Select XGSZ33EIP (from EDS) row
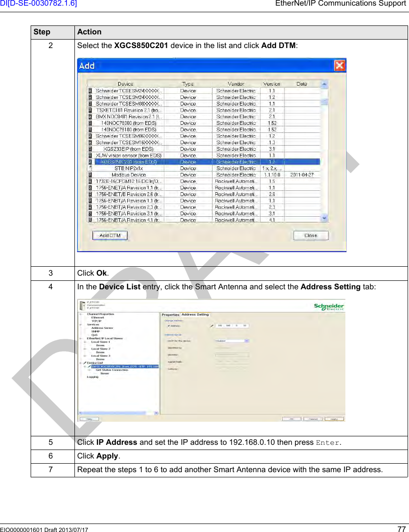 [x=204, y=149]
